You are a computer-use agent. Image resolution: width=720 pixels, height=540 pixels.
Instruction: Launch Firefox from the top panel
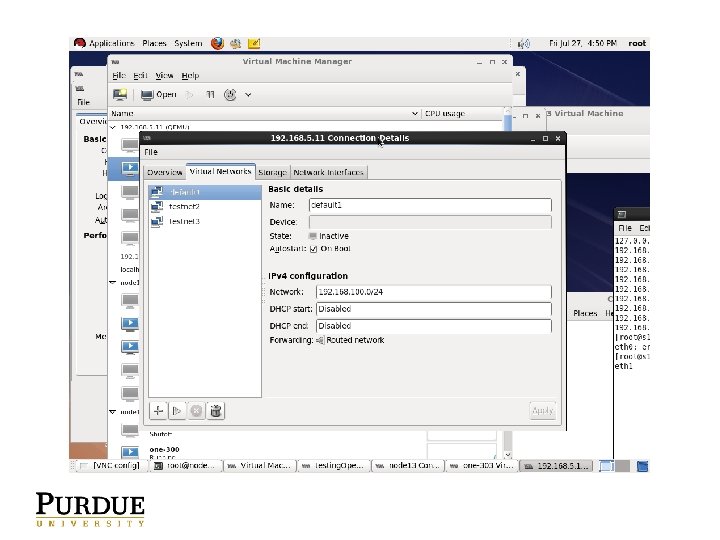coord(217,43)
